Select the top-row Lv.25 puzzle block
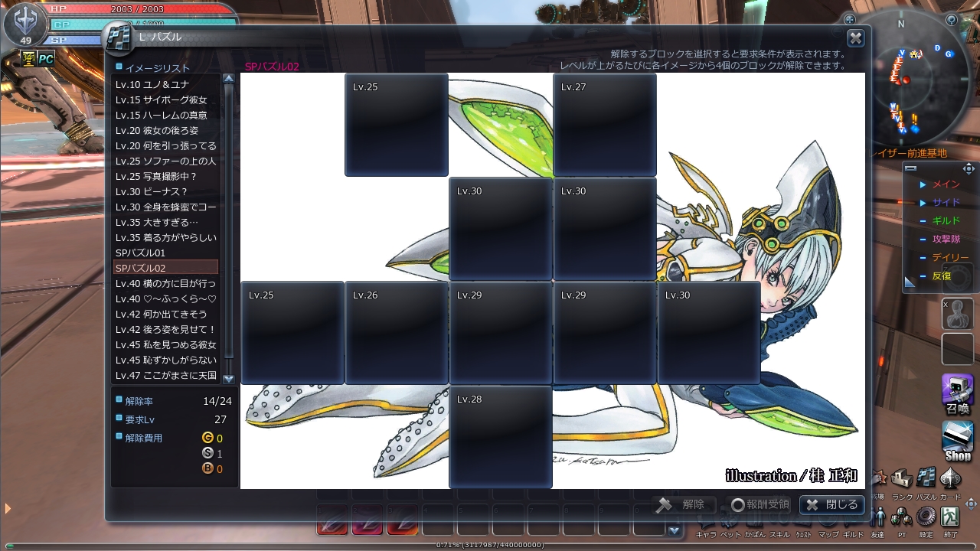 pos(397,125)
